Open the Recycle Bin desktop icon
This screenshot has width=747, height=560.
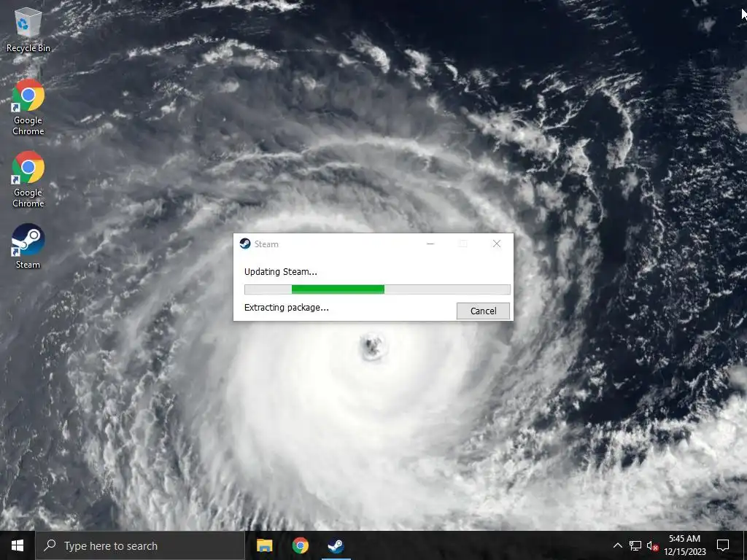pos(28,29)
